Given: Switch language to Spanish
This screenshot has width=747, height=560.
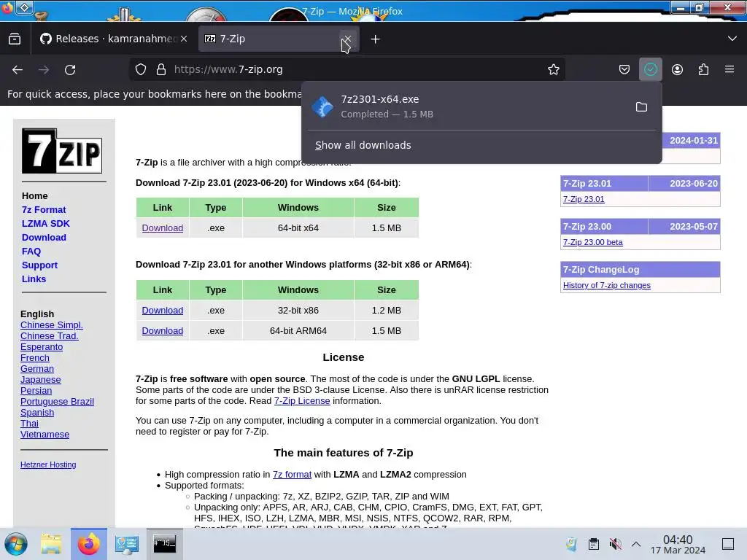Looking at the screenshot, I should tap(37, 413).
